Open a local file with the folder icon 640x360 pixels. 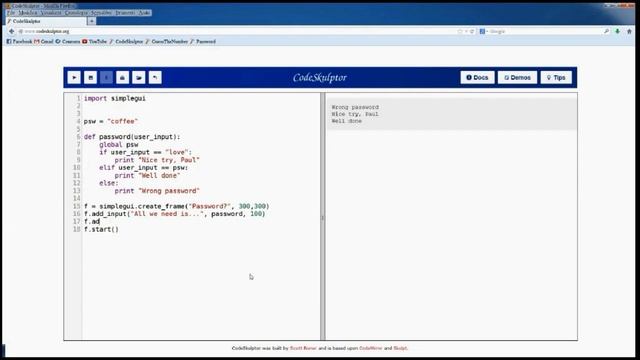click(139, 78)
